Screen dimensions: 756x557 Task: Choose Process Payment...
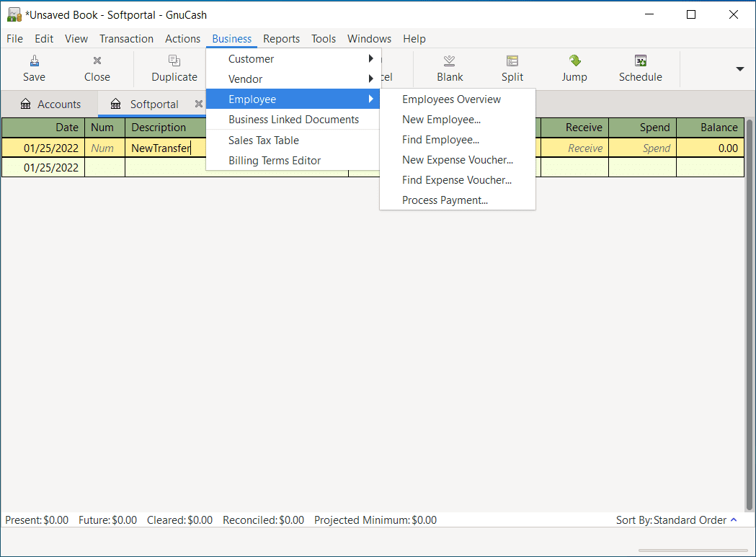pos(458,200)
